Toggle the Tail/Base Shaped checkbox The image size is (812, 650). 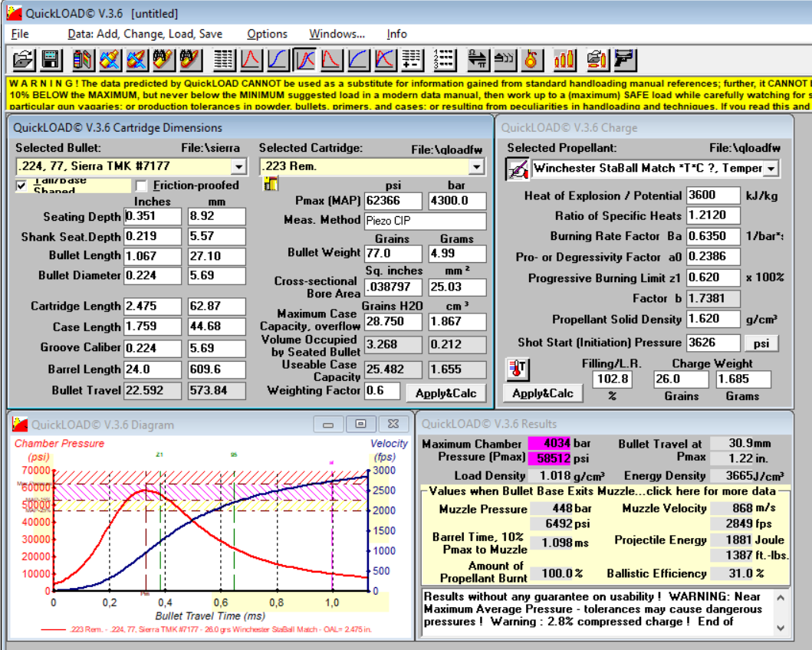(21, 185)
